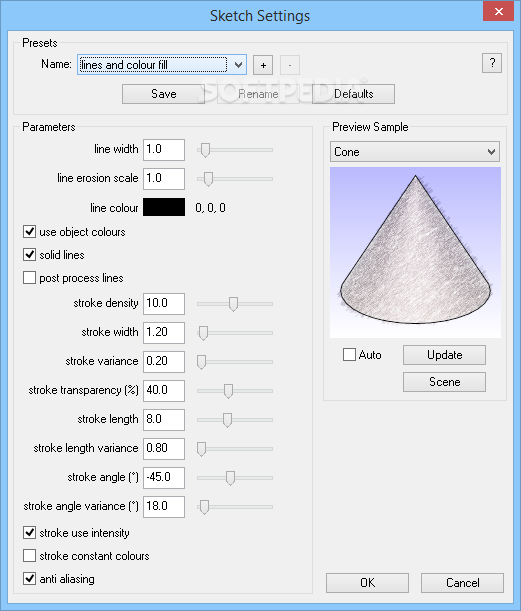Click the stroke width slider handle
This screenshot has width=521, height=611.
click(203, 333)
